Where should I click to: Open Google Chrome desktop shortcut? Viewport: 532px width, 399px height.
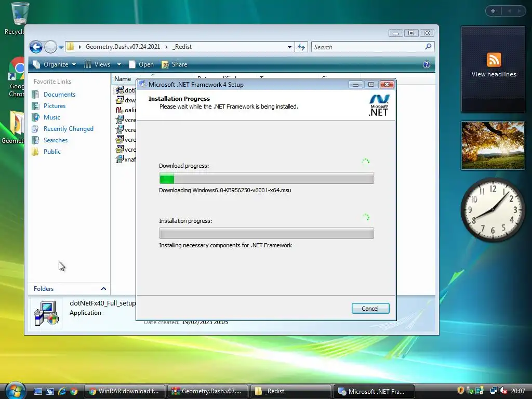point(16,78)
